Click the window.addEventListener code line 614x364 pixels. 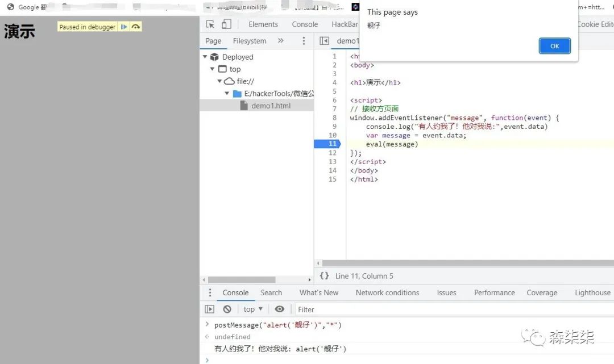(454, 118)
